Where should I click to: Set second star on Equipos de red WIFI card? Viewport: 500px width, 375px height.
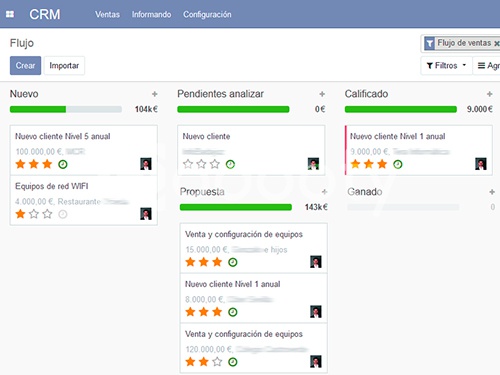34,214
